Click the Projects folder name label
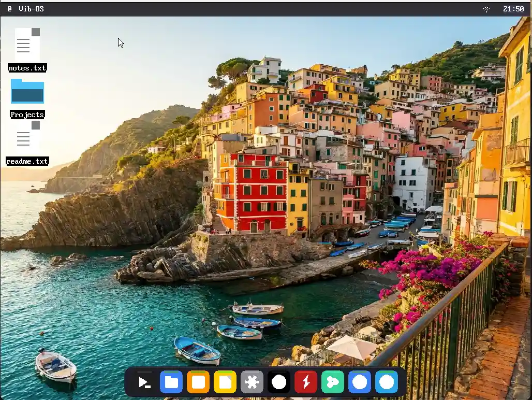The width and height of the screenshot is (532, 400). [27, 114]
